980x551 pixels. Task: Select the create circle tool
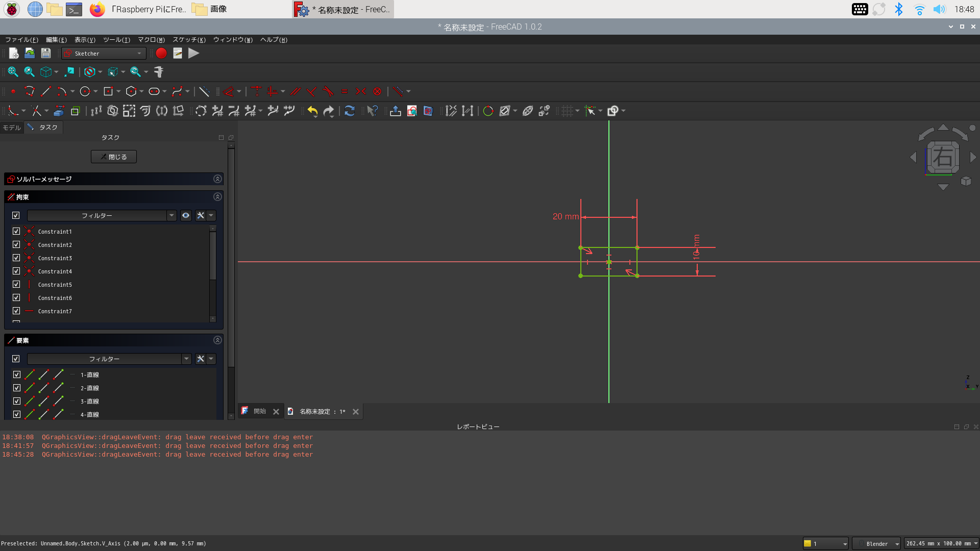point(85,91)
